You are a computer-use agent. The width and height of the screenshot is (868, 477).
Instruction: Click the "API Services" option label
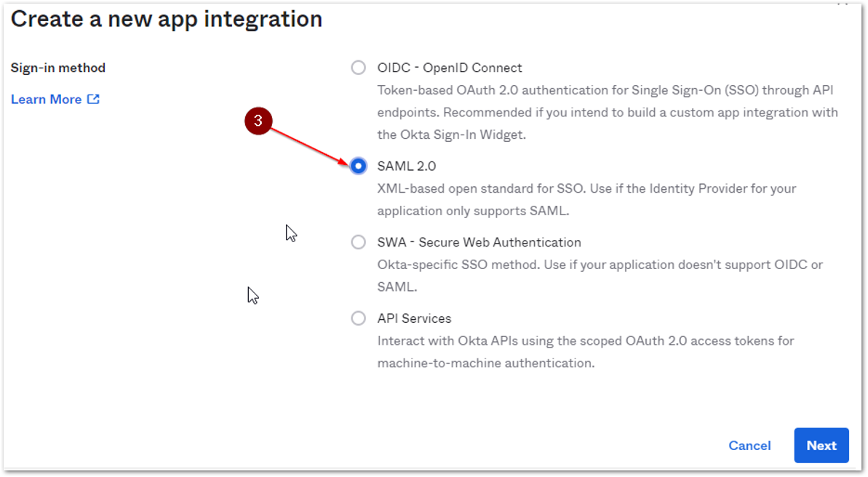coord(414,318)
